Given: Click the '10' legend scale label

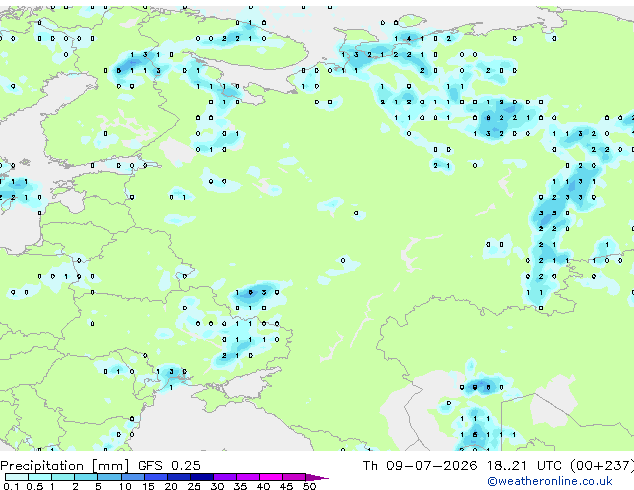Looking at the screenshot, I should point(125,486).
